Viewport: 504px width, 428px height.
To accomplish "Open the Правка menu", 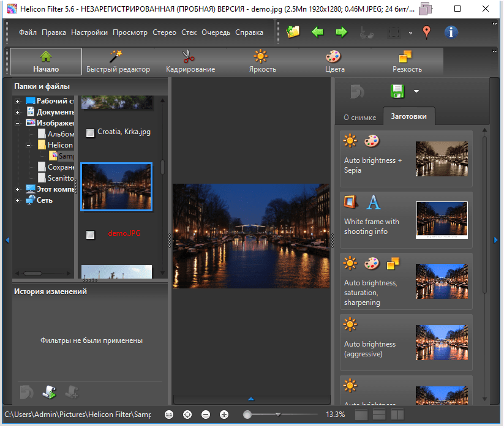I will click(x=54, y=32).
